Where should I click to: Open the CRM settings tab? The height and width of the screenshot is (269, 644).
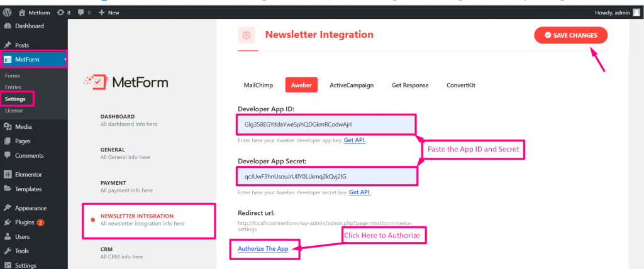pyautogui.click(x=121, y=253)
